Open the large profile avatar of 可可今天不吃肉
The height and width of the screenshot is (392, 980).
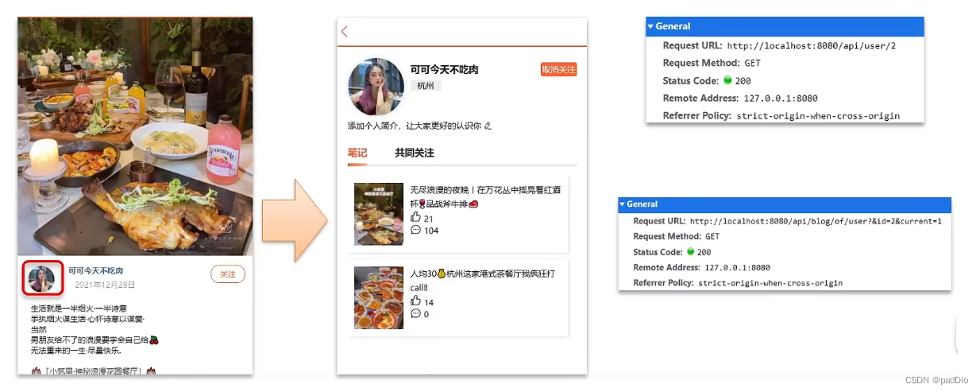[x=376, y=87]
